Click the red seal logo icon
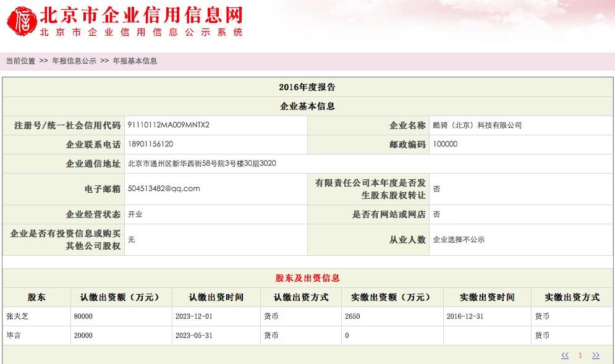615x364 pixels. (22, 21)
